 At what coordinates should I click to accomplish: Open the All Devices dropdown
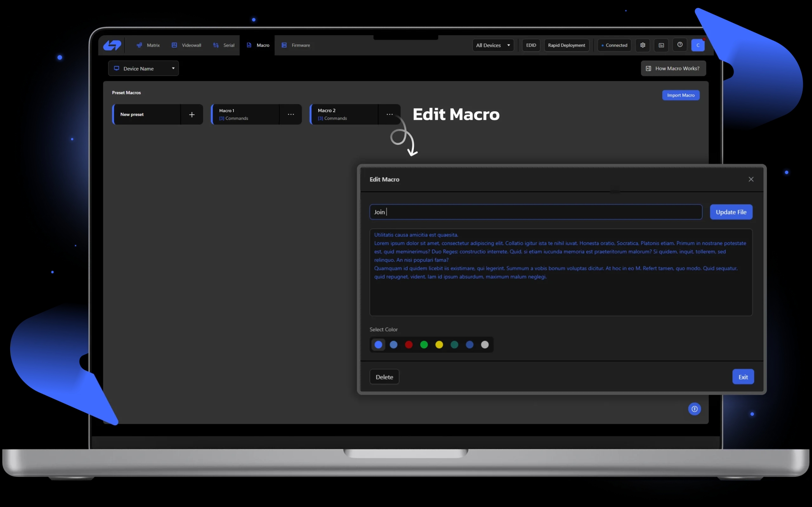(493, 45)
